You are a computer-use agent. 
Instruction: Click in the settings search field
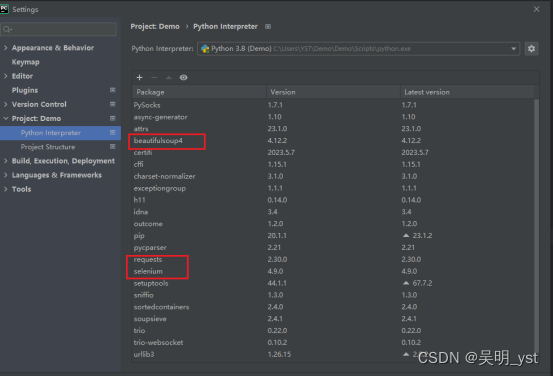[x=59, y=29]
